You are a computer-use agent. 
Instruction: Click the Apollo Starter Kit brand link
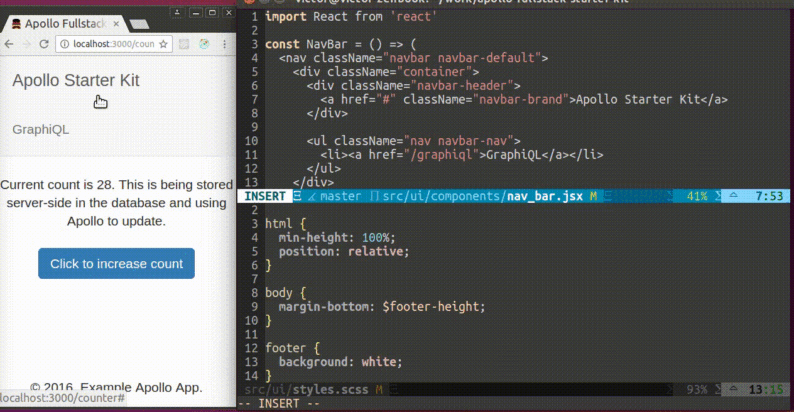coord(76,80)
